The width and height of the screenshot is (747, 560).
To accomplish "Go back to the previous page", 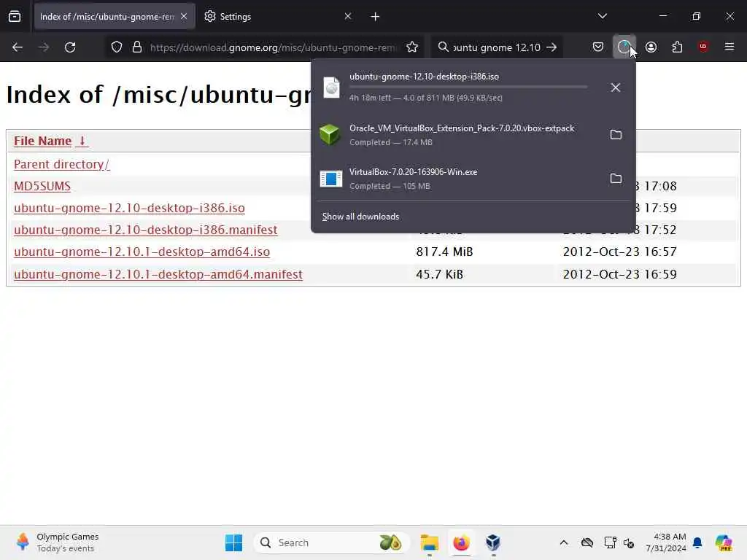I will (18, 47).
